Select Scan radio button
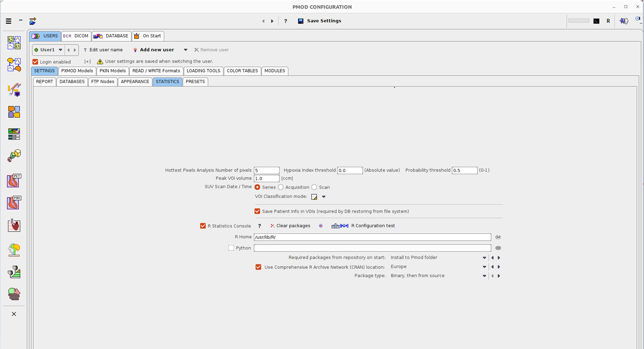 point(314,187)
